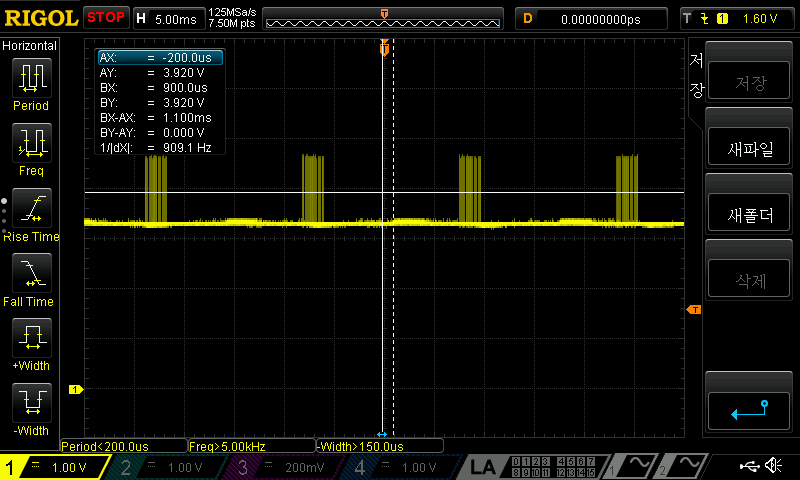The width and height of the screenshot is (800, 480).
Task: Click the 7.50M pts memory depth readout
Action: click(x=232, y=23)
